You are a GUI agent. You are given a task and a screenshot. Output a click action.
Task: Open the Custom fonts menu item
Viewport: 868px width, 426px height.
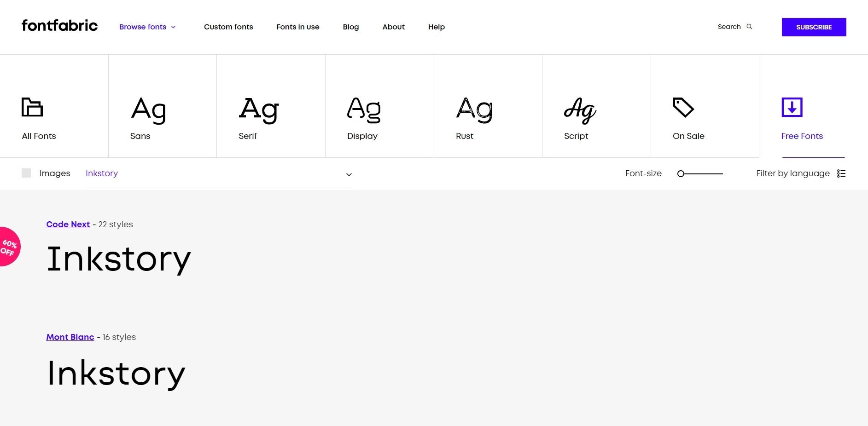coord(228,27)
